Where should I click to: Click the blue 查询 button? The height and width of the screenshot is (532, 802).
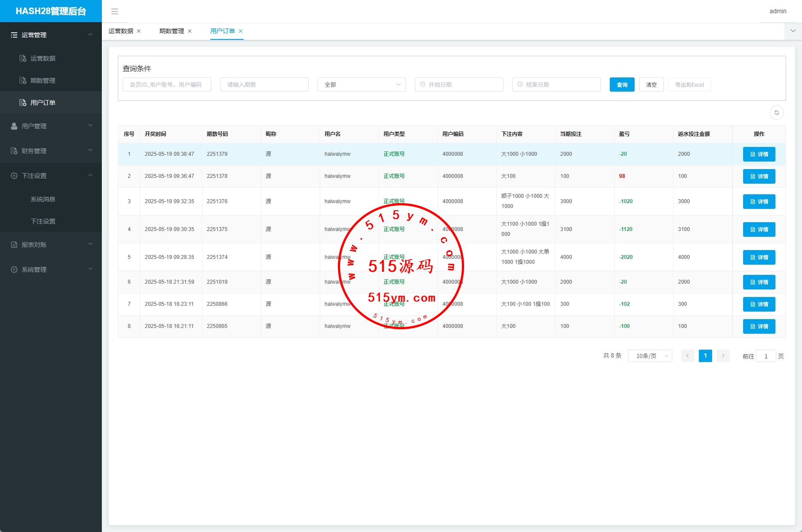(x=622, y=85)
